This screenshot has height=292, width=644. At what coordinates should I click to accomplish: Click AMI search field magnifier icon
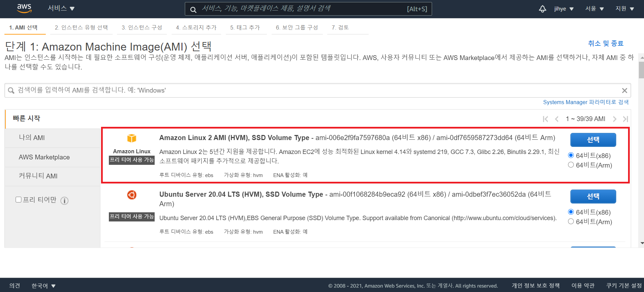click(x=11, y=91)
